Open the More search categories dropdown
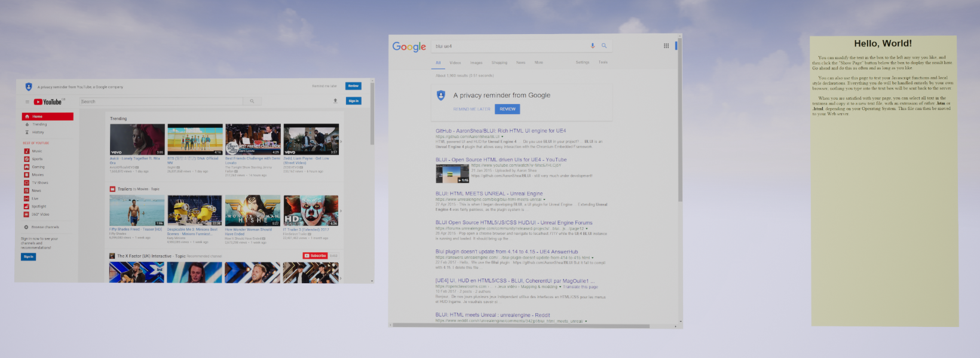This screenshot has height=358, width=980. (539, 62)
